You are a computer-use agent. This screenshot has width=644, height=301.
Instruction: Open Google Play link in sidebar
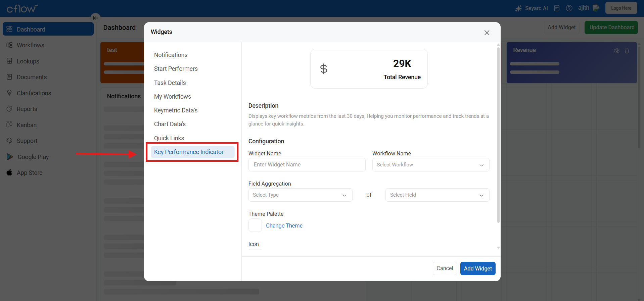pos(33,157)
